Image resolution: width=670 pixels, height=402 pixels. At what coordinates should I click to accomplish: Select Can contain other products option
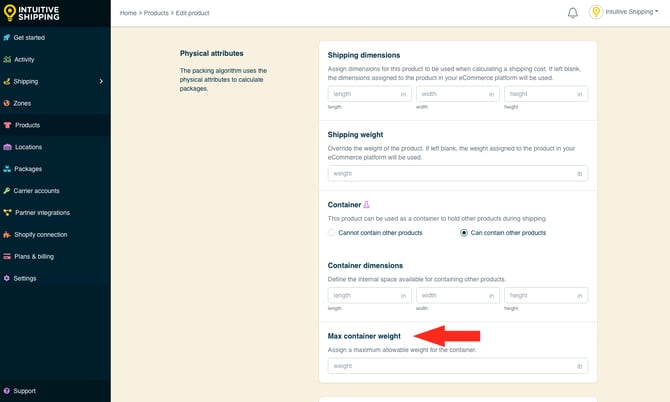(x=464, y=233)
